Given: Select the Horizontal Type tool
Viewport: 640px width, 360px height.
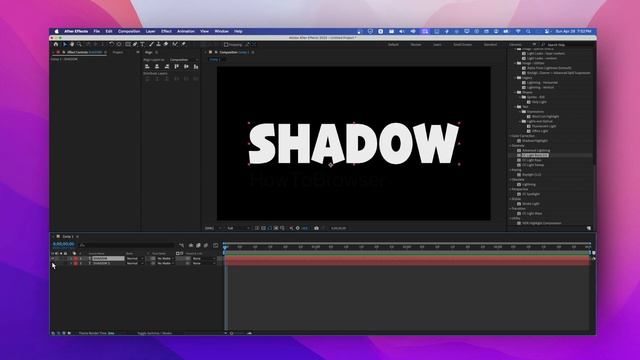Looking at the screenshot, I should (142, 44).
